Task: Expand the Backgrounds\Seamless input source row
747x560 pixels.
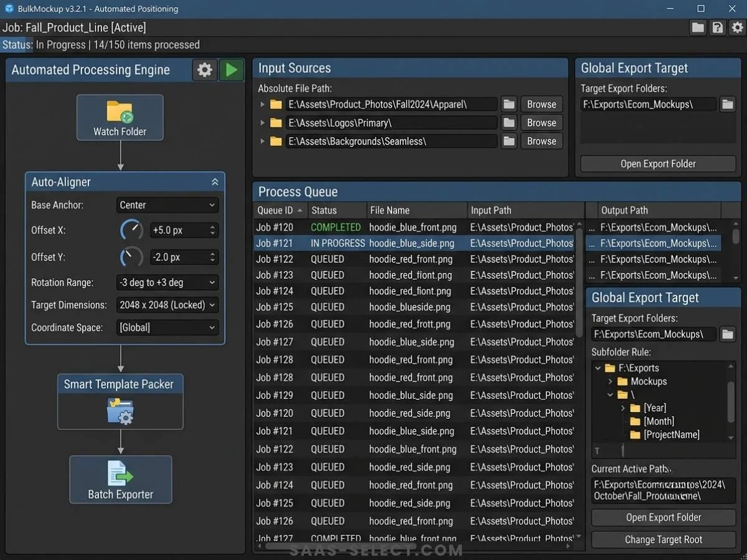Action: [x=263, y=141]
